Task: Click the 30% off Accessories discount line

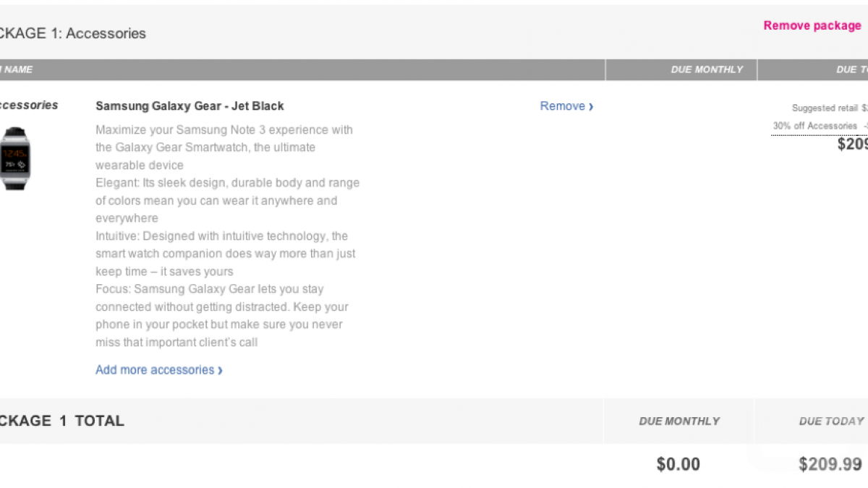Action: click(817, 126)
